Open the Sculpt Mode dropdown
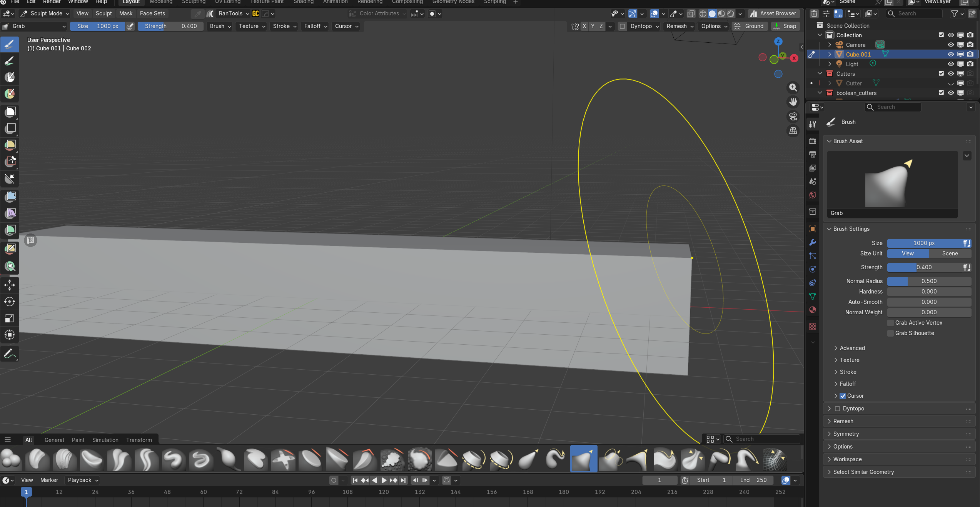Viewport: 980px width, 507px height. click(x=45, y=13)
